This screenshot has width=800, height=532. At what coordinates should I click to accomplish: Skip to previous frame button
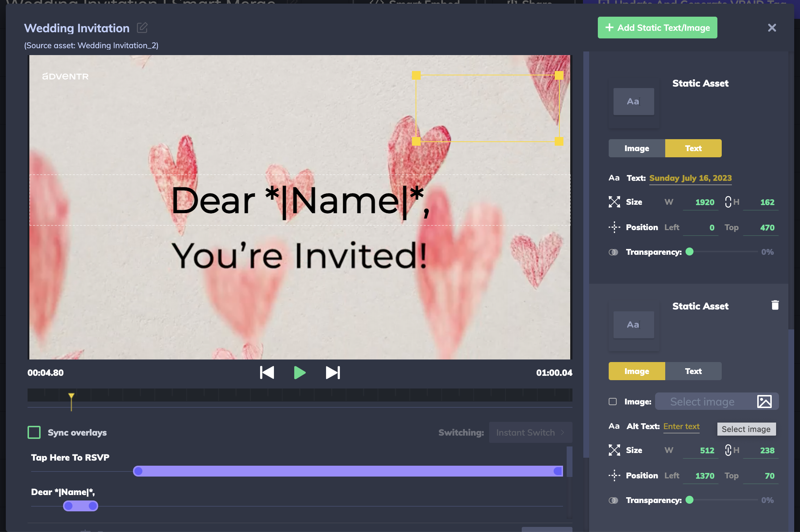pos(267,373)
